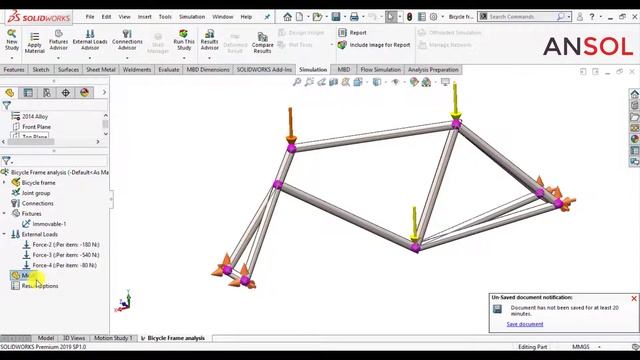The width and height of the screenshot is (640, 360).
Task: Click Include Image for Report
Action: coord(374,45)
